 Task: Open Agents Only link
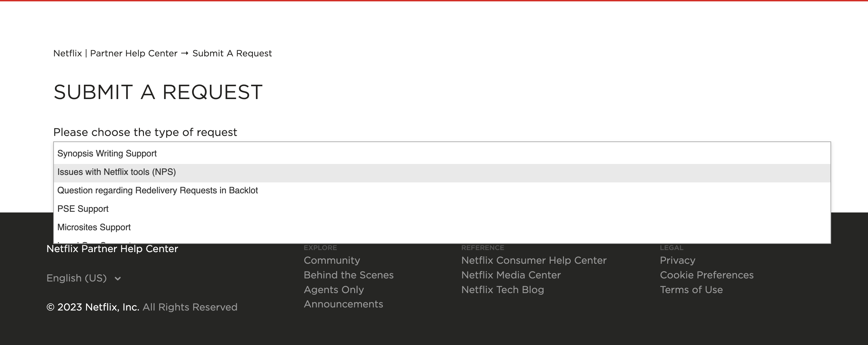(x=334, y=290)
